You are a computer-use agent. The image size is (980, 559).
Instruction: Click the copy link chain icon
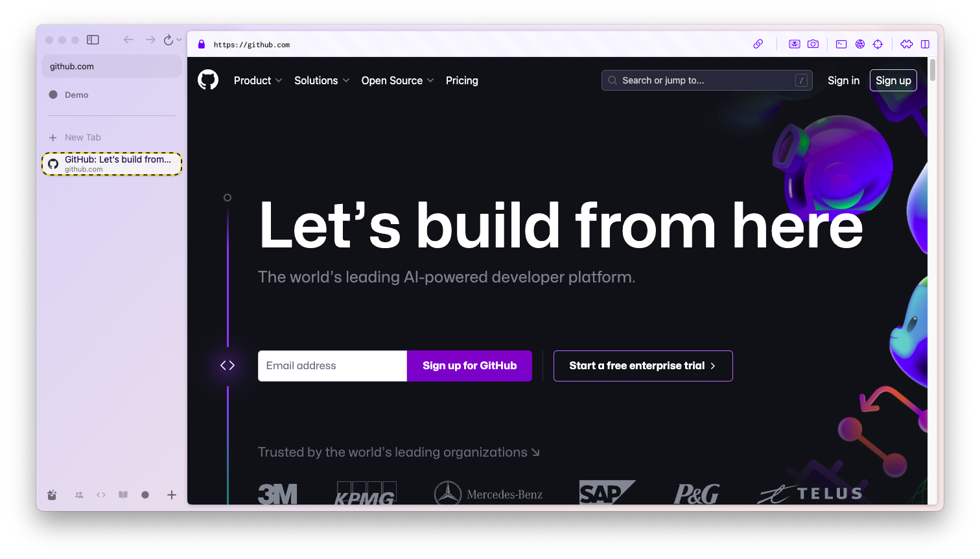(758, 44)
